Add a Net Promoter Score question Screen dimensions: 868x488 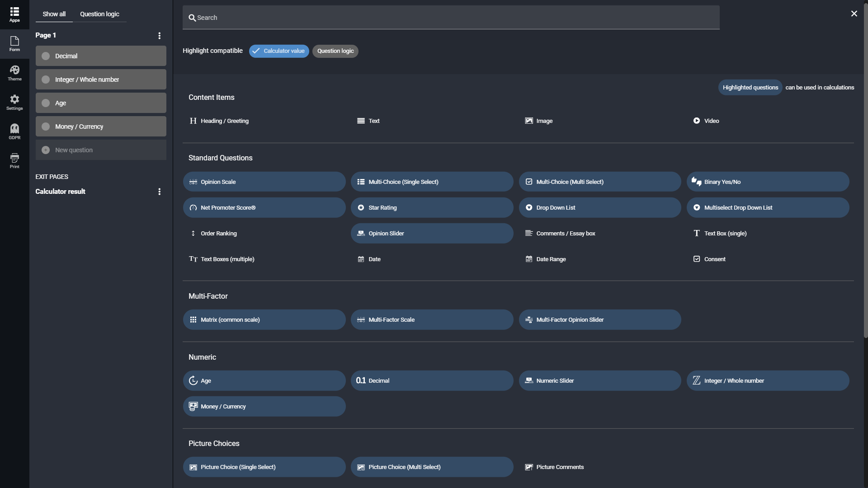pyautogui.click(x=264, y=208)
